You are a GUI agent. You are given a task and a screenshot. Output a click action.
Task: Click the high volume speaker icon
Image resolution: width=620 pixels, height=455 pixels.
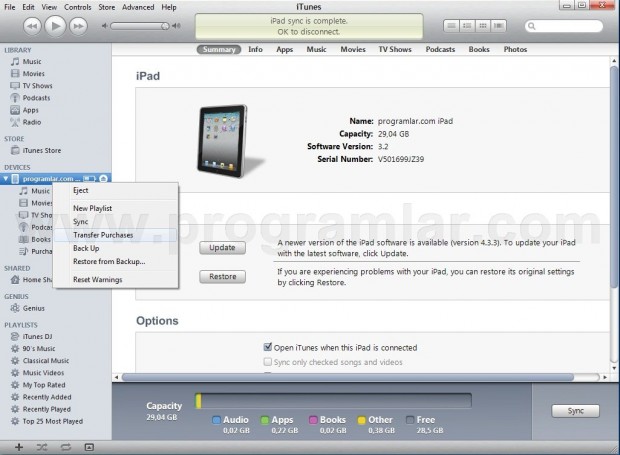click(176, 26)
